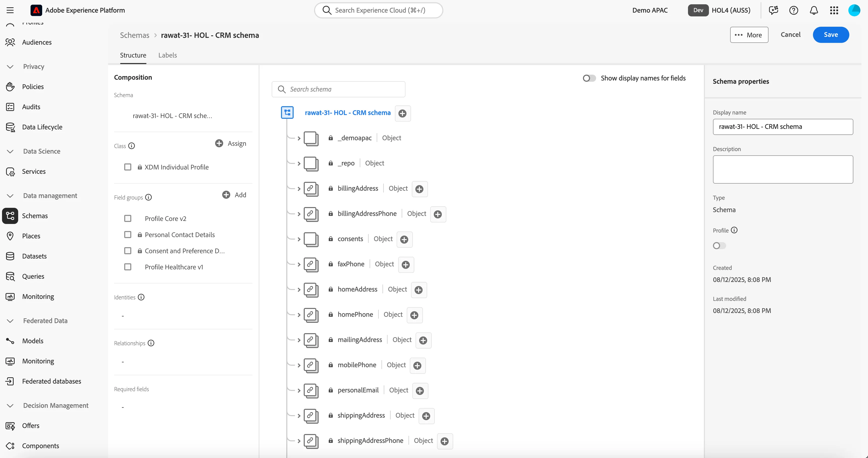
Task: Switch to the Labels tab
Action: (167, 55)
